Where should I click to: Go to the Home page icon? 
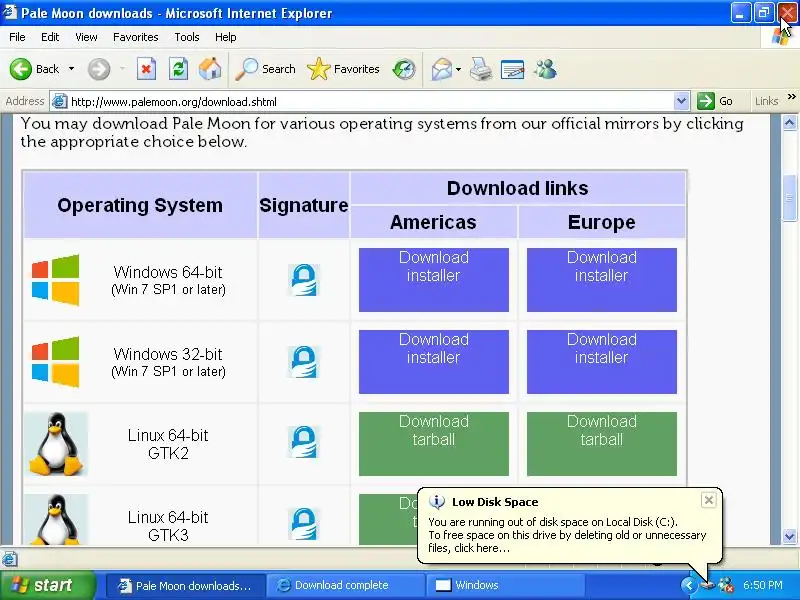pyautogui.click(x=210, y=69)
